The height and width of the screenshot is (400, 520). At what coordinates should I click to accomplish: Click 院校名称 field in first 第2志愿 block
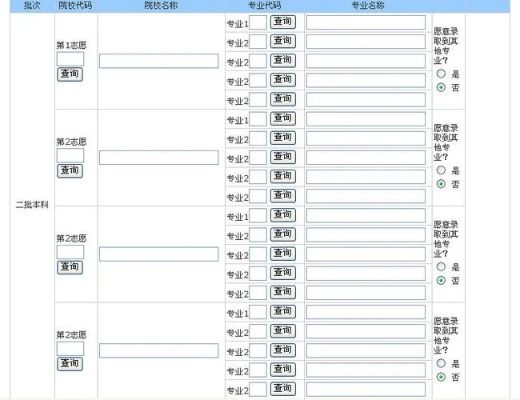[159, 157]
